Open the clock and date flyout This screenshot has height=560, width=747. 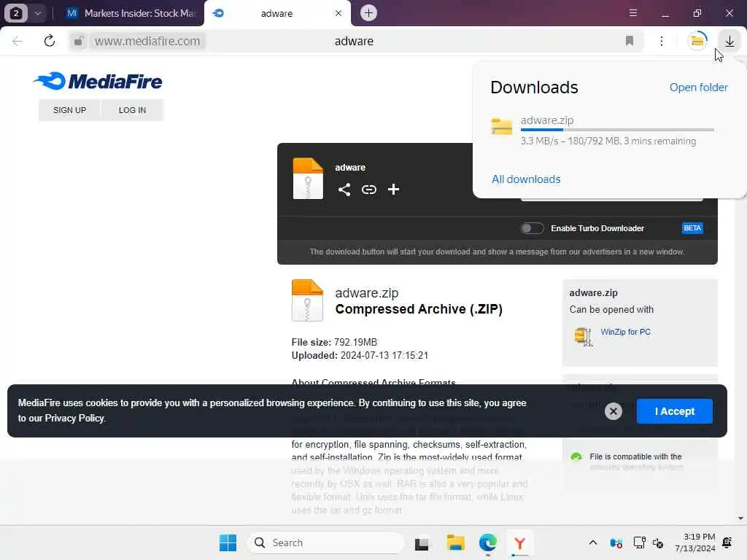tap(695, 542)
